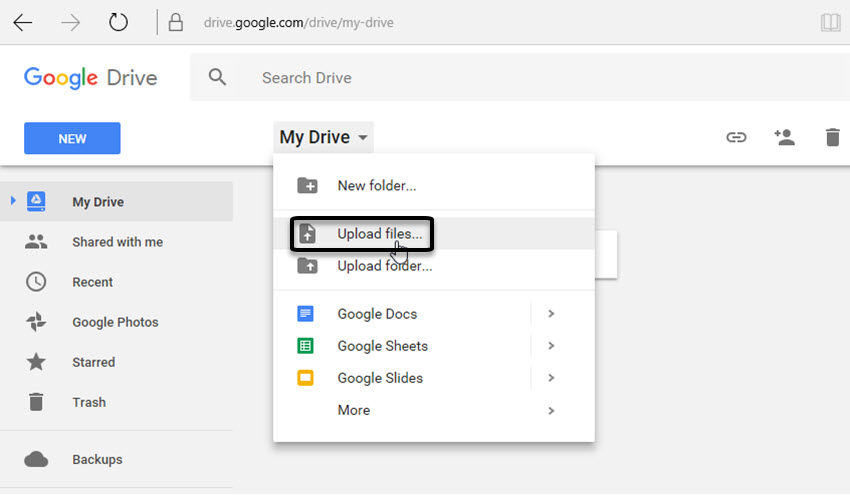Click the Backups cloud icon
Viewport: 850px width, 495px height.
[36, 459]
